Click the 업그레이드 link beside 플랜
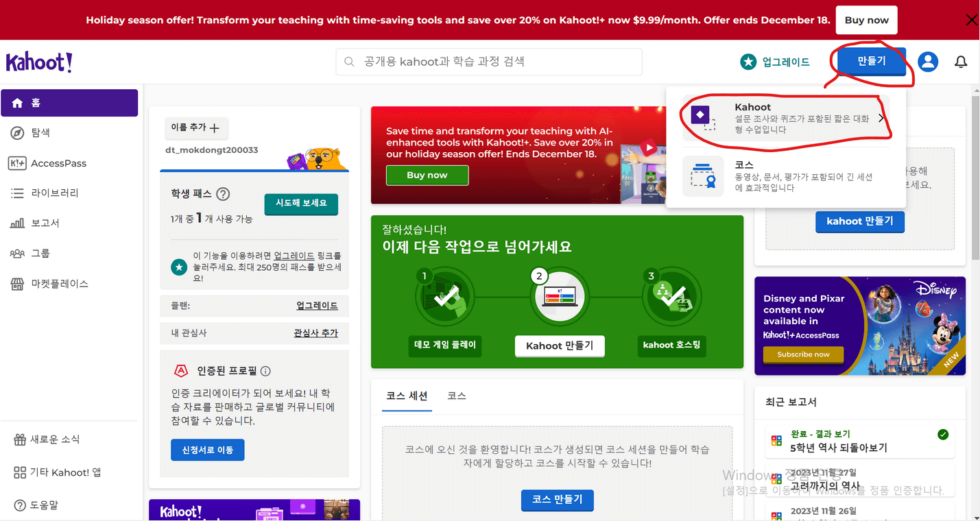980x521 pixels. point(317,306)
